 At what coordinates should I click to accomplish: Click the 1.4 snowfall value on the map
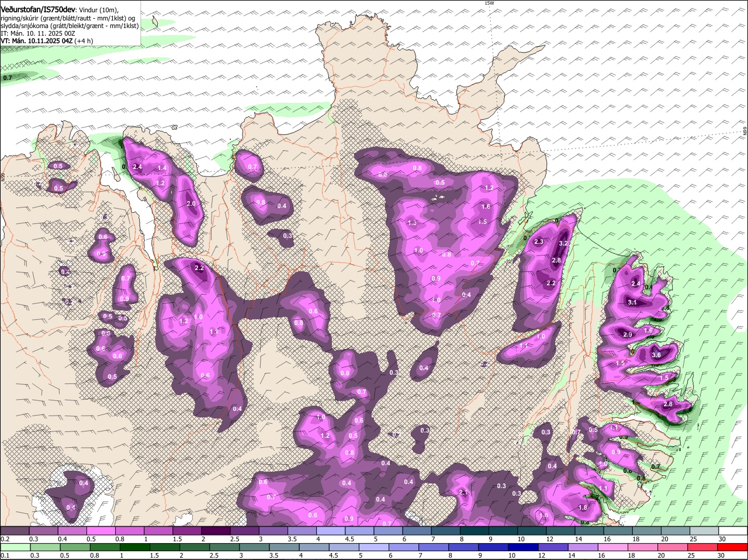(162, 168)
